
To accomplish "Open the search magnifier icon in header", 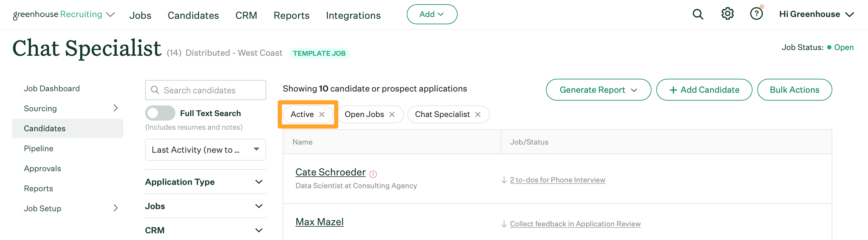I will click(698, 14).
